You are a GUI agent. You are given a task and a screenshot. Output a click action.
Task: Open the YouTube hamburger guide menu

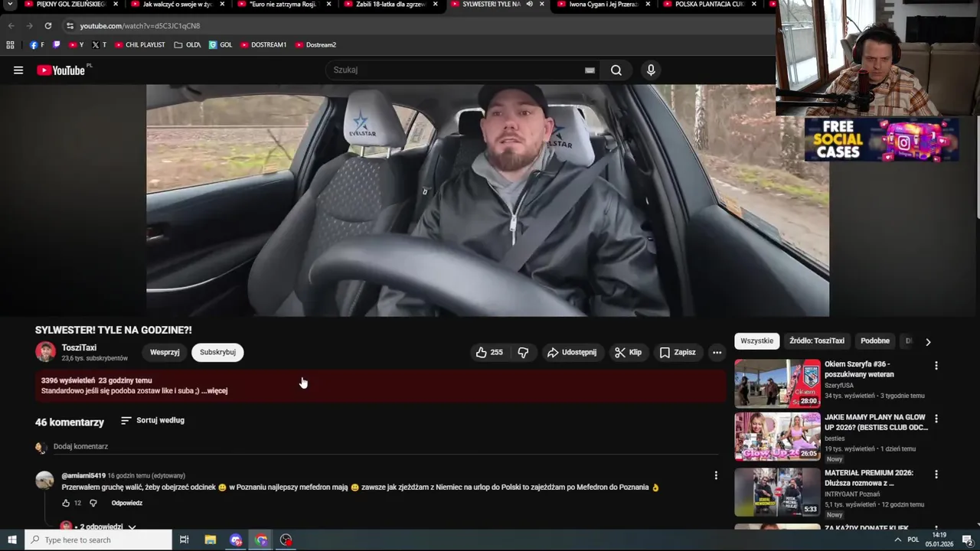(18, 70)
